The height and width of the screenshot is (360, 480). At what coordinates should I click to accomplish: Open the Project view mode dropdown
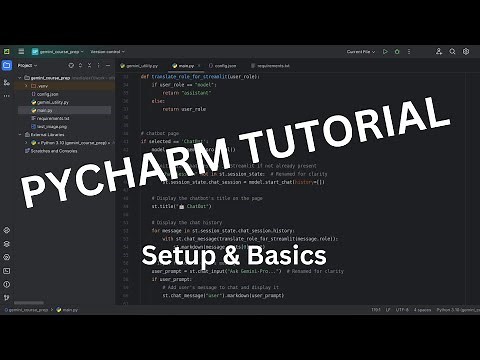(27, 65)
